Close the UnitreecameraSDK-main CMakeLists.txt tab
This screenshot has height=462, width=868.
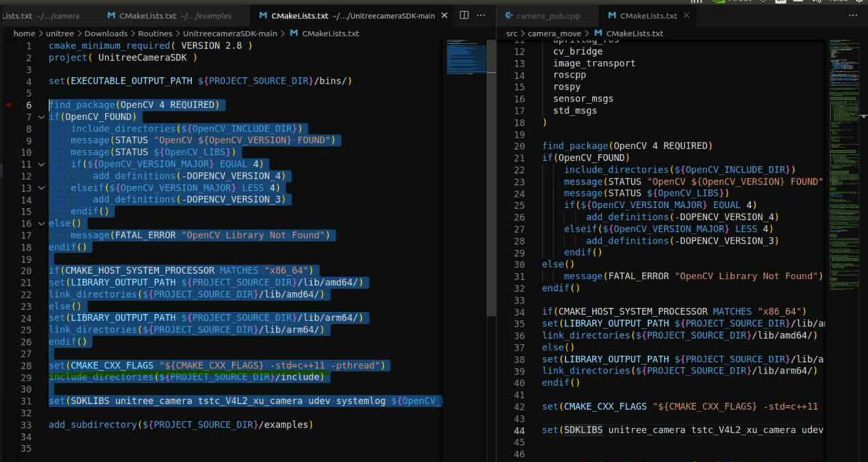(446, 16)
